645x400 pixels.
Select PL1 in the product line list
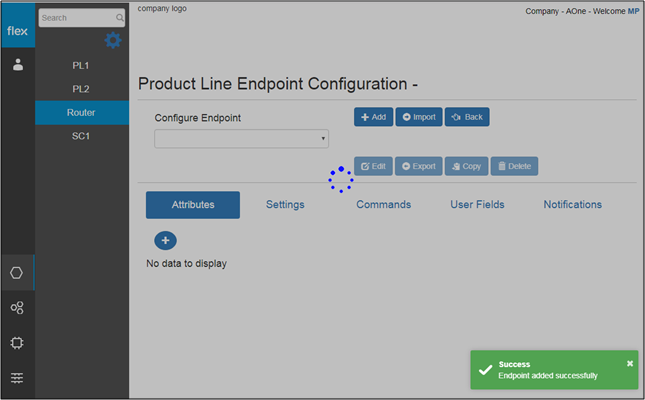[x=81, y=65]
